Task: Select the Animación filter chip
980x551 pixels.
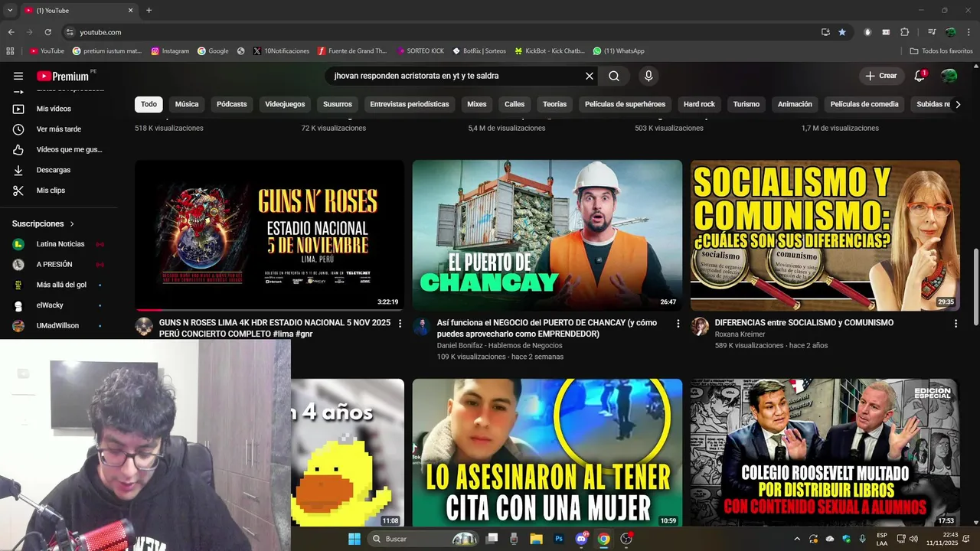Action: (x=795, y=104)
